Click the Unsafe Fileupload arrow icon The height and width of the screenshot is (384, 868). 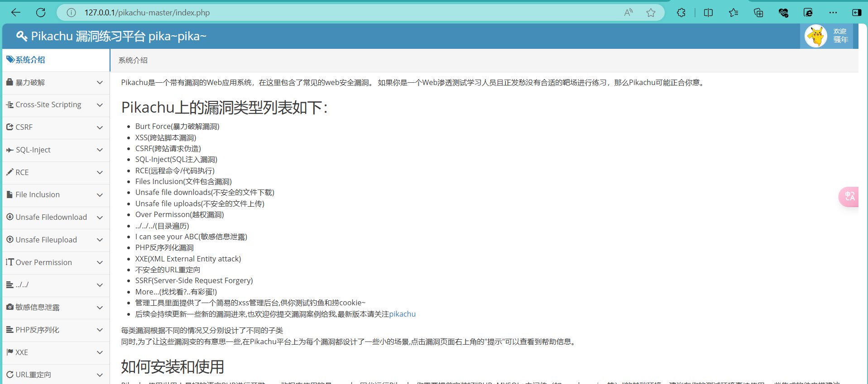(x=10, y=239)
